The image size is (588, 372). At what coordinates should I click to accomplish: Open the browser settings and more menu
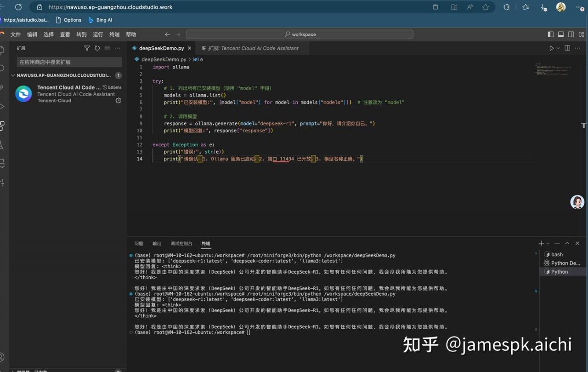click(580, 7)
